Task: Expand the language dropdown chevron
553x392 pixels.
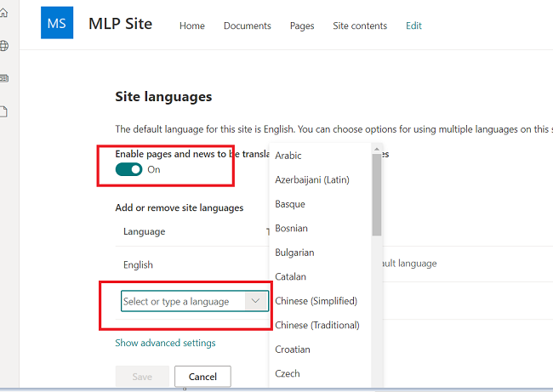Action: click(255, 301)
